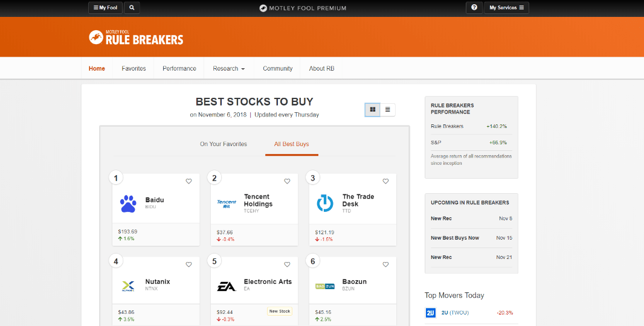Click the TCEHY ticker symbol
The width and height of the screenshot is (644, 326).
252,211
